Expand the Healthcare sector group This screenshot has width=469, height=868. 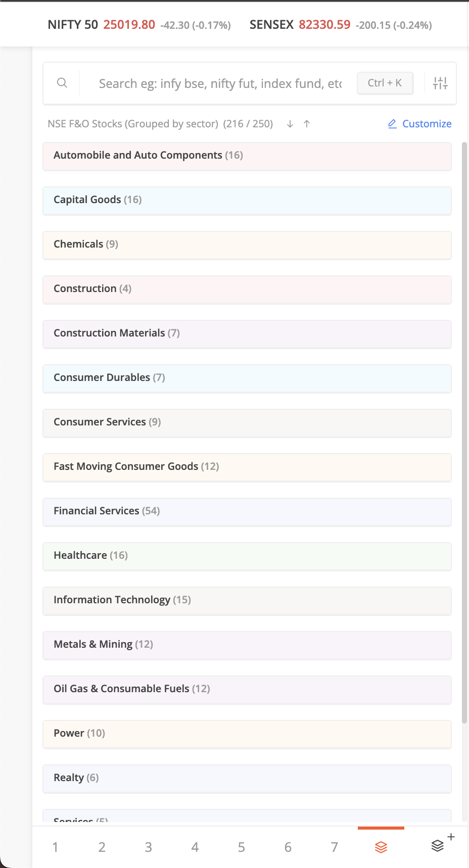point(247,556)
